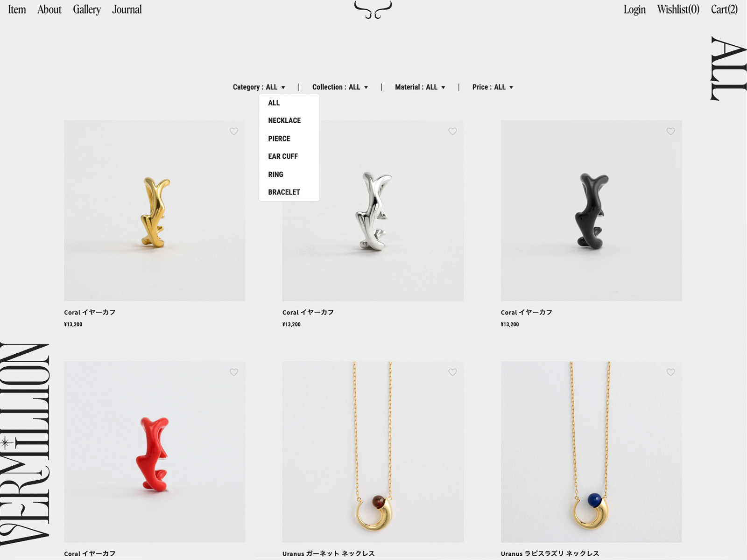Image resolution: width=747 pixels, height=560 pixels.
Task: Click the vertical VERMILION brand logo
Action: 25,444
